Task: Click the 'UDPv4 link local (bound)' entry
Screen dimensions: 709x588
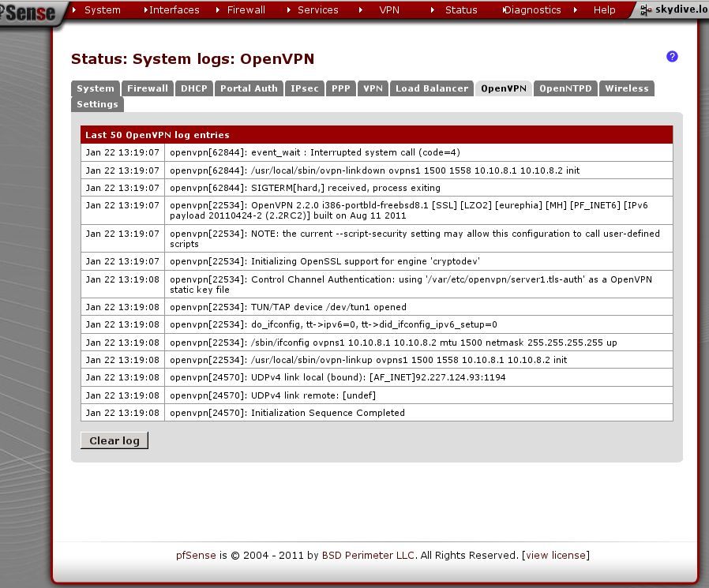Action: point(377,377)
